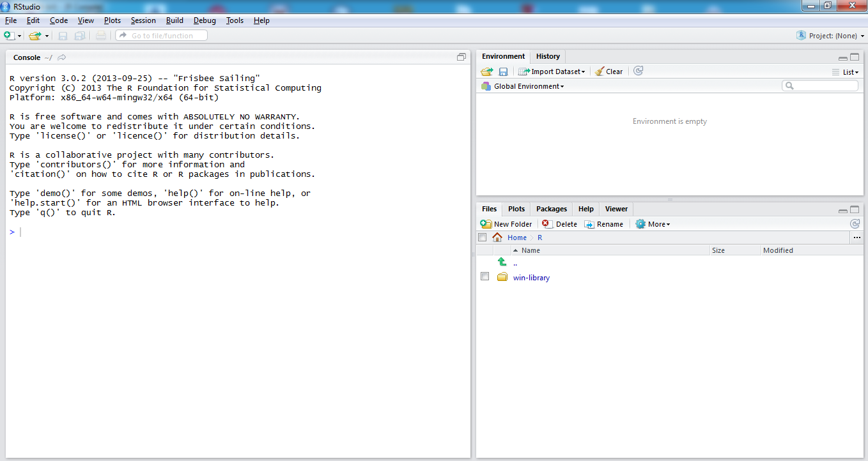868x461 pixels.
Task: Click the Home house icon in path bar
Action: [497, 237]
